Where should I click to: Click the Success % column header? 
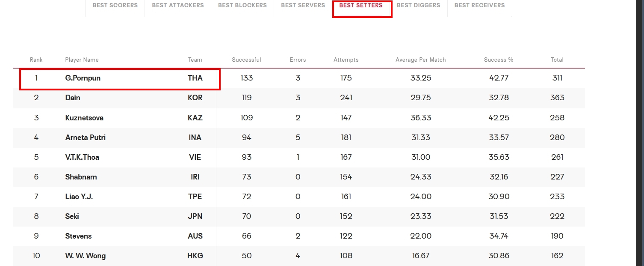coord(499,60)
